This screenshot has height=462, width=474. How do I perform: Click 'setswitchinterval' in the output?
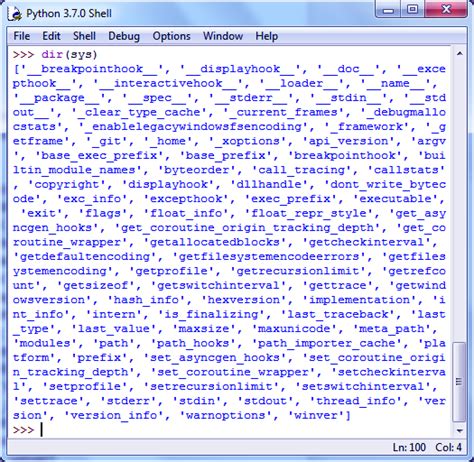(x=363, y=387)
